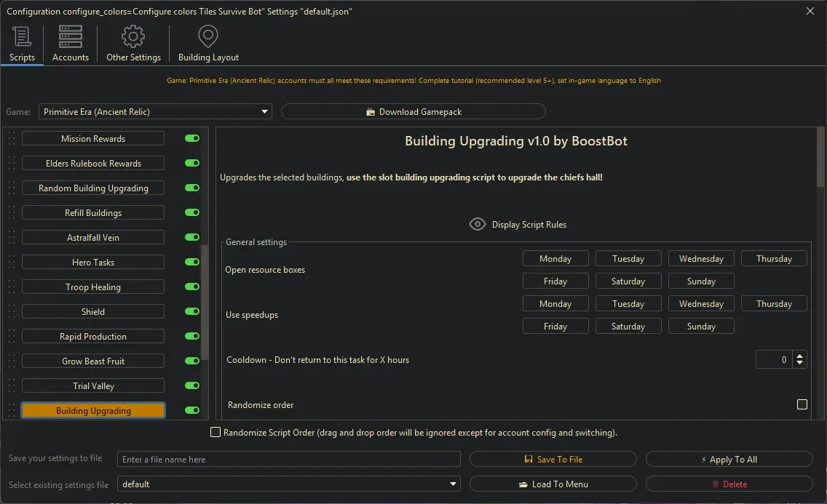This screenshot has width=827, height=504.
Task: Enable the Randomize Script Order checkbox
Action: pos(215,432)
